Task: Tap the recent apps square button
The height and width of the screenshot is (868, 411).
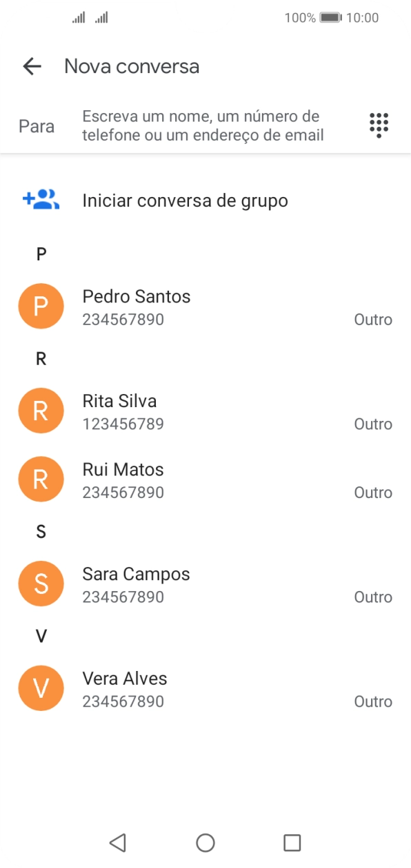Action: [x=292, y=842]
